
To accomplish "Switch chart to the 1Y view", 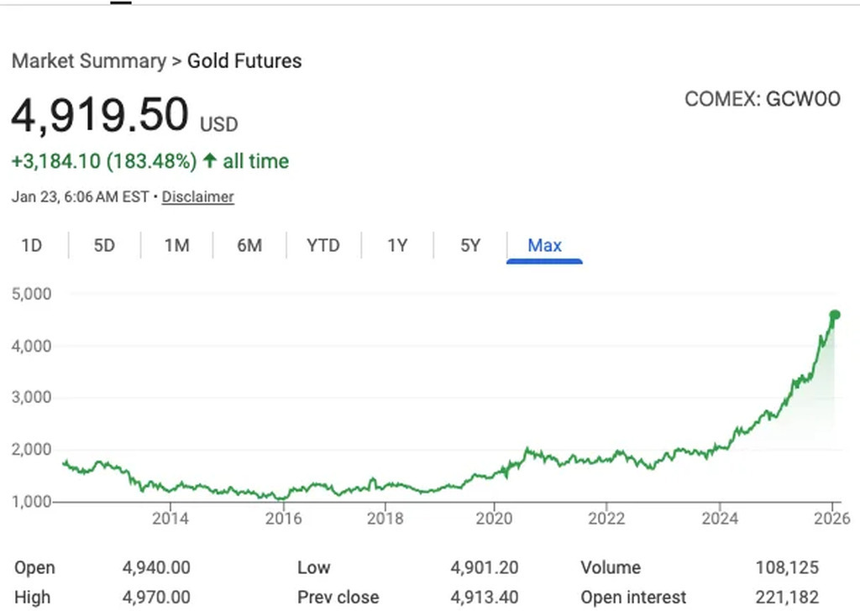I will 397,246.
